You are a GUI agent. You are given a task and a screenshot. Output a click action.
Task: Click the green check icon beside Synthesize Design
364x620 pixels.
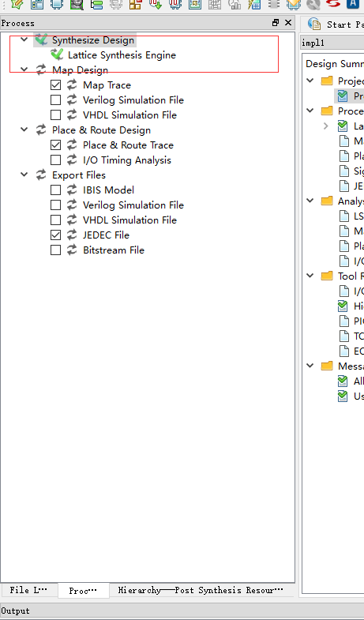coord(41,39)
